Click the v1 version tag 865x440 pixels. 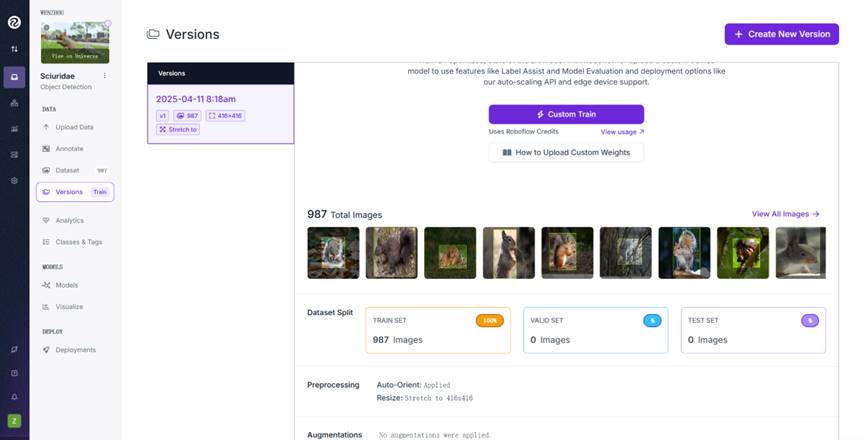[162, 116]
